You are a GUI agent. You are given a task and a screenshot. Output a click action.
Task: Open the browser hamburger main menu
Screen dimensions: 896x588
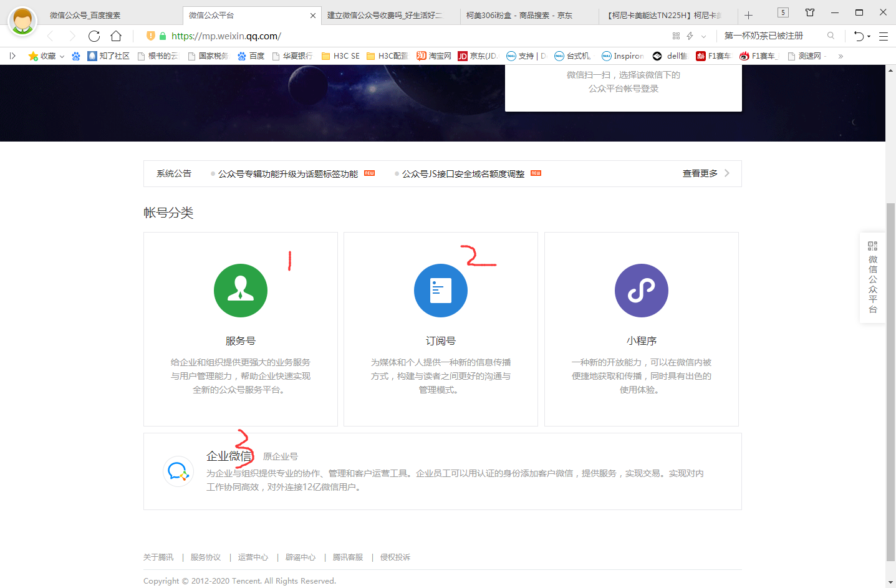coord(883,36)
